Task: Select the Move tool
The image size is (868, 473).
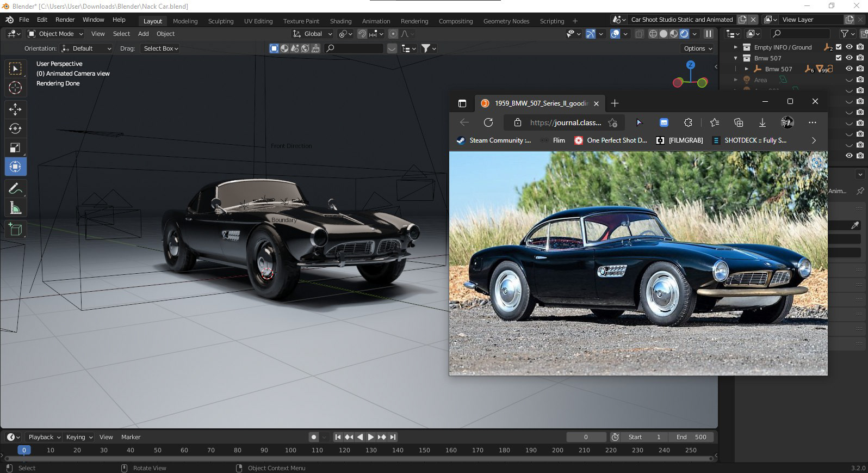Action: (15, 109)
